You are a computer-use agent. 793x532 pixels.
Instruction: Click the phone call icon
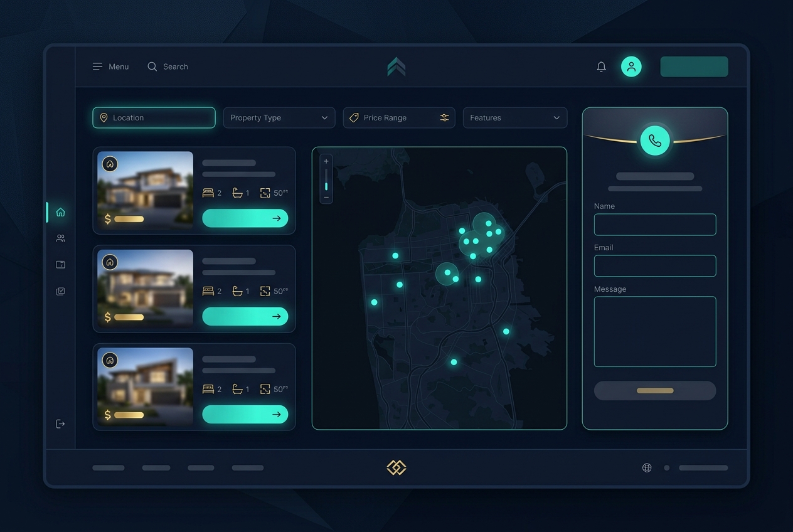point(655,141)
